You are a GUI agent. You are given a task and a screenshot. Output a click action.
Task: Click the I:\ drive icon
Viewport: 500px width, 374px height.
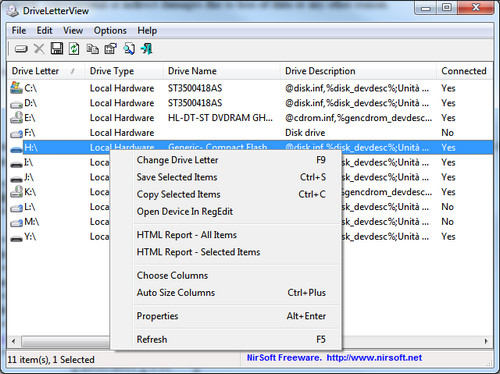tap(16, 164)
